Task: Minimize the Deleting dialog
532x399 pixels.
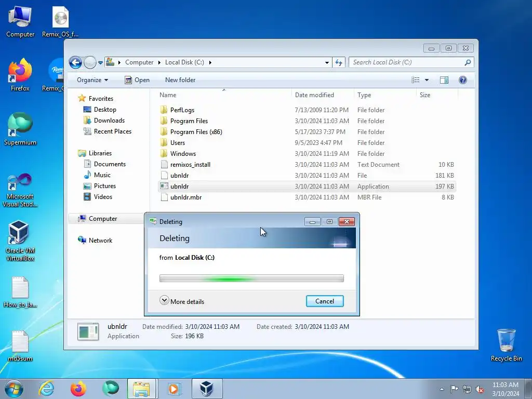Action: pyautogui.click(x=312, y=222)
